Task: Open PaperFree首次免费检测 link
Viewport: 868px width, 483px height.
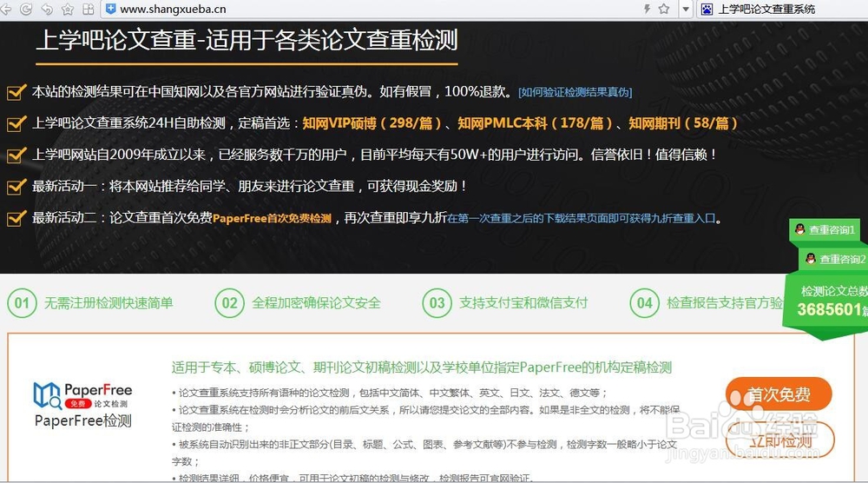Action: [272, 218]
